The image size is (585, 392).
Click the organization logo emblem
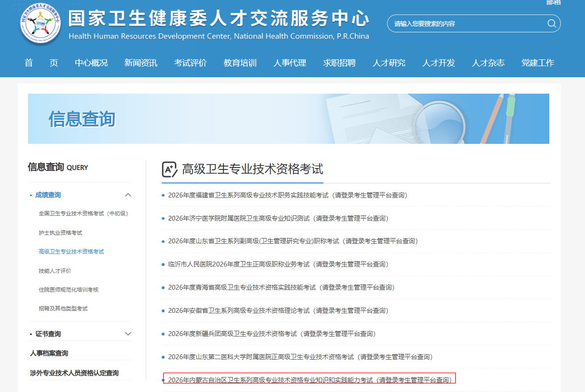pyautogui.click(x=41, y=23)
